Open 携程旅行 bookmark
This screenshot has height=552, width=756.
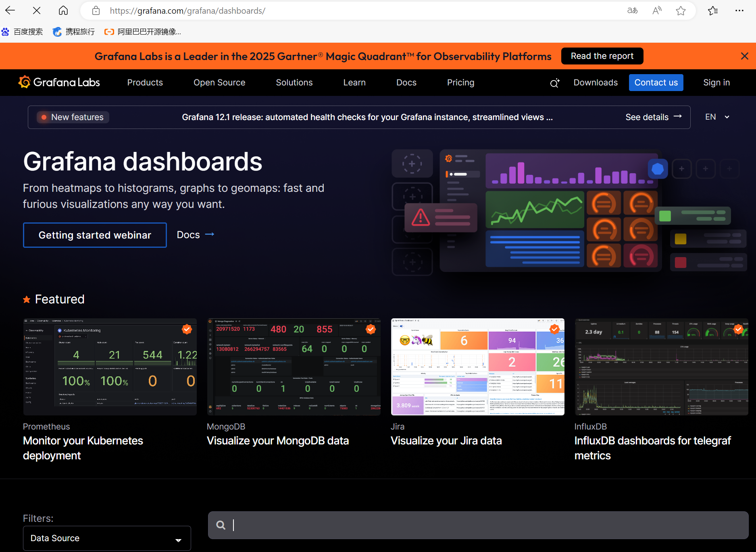(74, 32)
